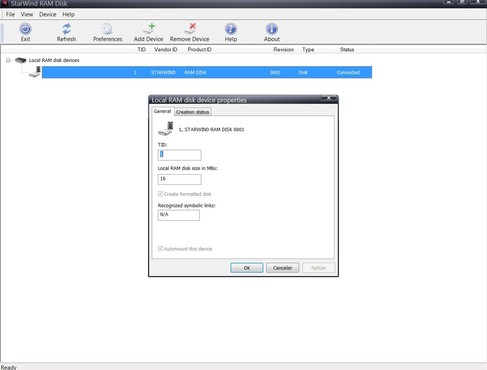This screenshot has width=487, height=370.
Task: Click the device icon in the properties dialog
Action: pyautogui.click(x=166, y=129)
